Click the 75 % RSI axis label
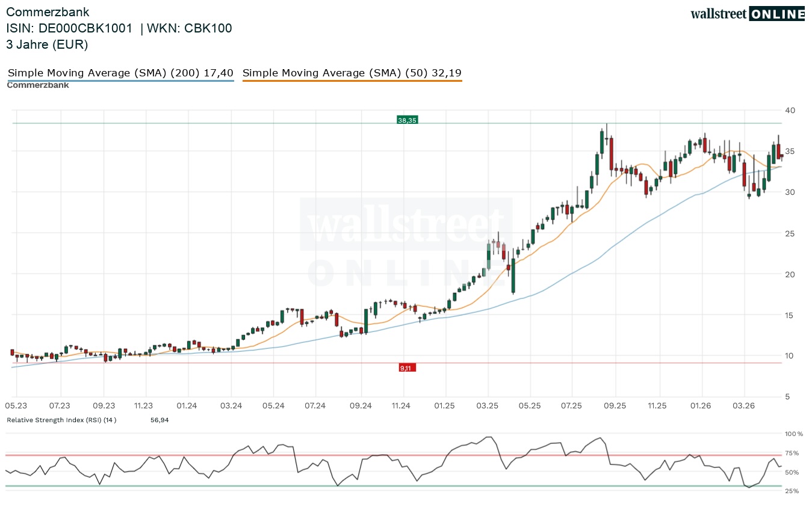This screenshot has width=812, height=507. (x=792, y=453)
